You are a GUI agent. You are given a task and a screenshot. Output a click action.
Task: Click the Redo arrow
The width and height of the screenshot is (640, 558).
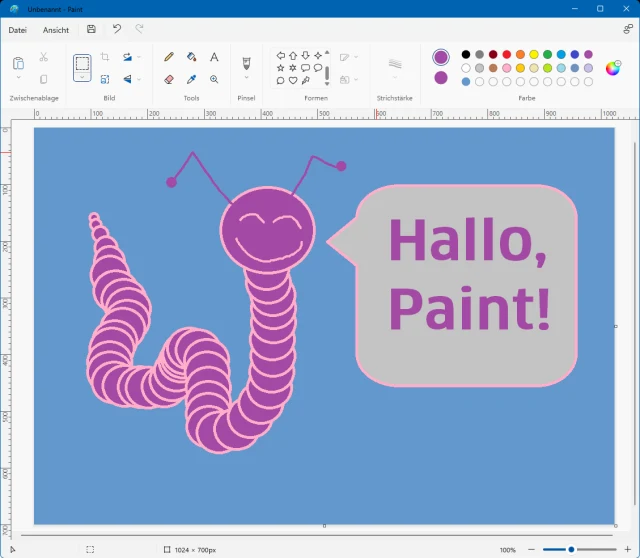[139, 29]
